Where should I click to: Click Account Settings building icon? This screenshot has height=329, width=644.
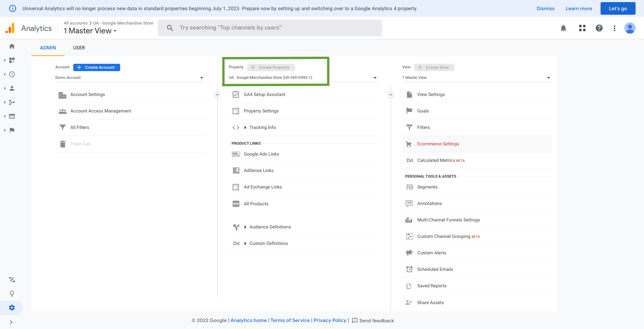[62, 95]
